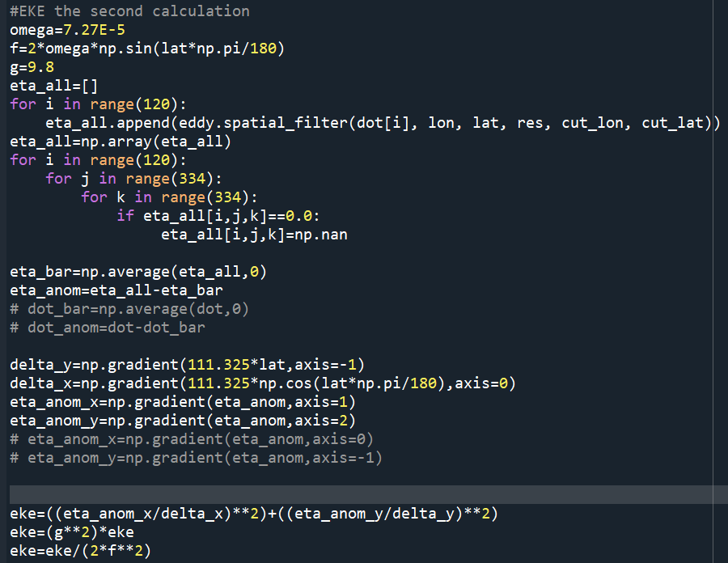Click the line 'eta_all=np.array(eta_all)'
728x563 pixels.
point(121,141)
